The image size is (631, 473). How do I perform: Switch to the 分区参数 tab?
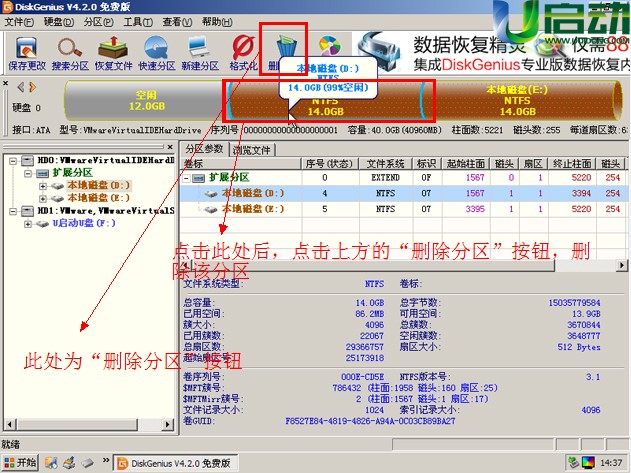[x=204, y=149]
